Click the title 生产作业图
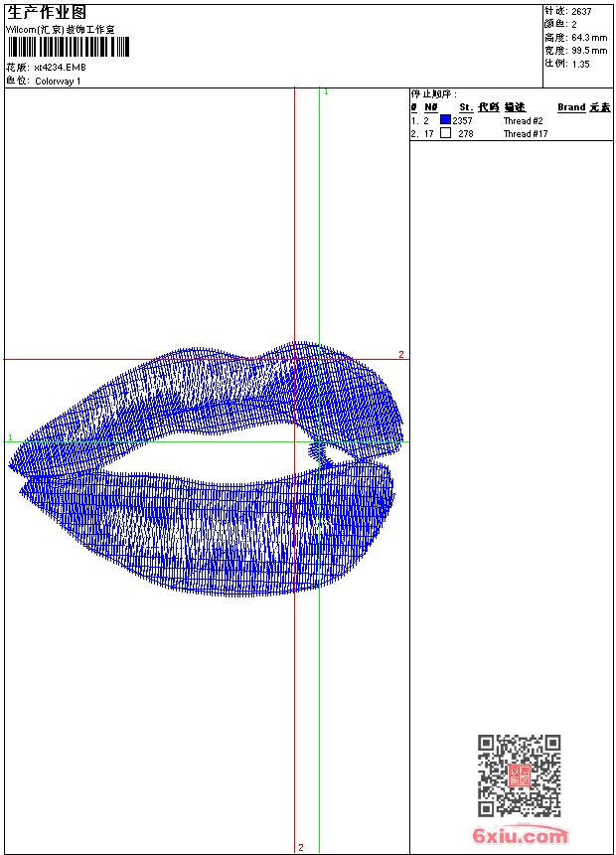 47,13
